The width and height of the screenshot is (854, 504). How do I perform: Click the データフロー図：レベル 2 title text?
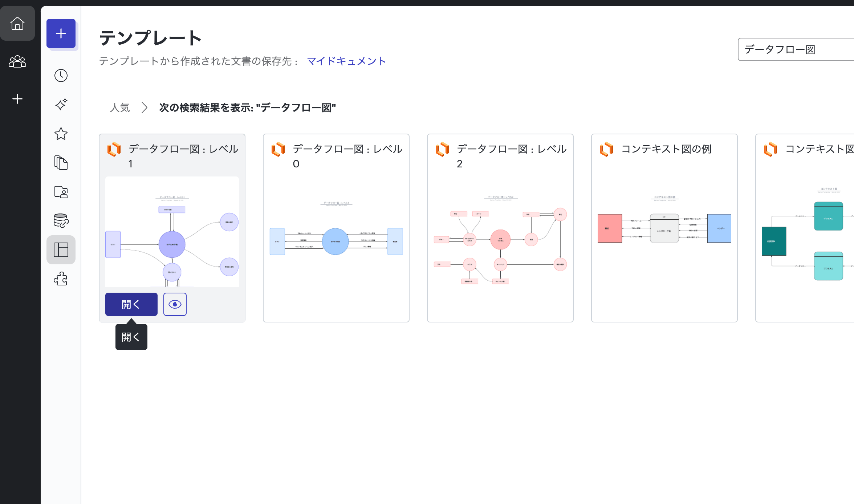coord(512,156)
